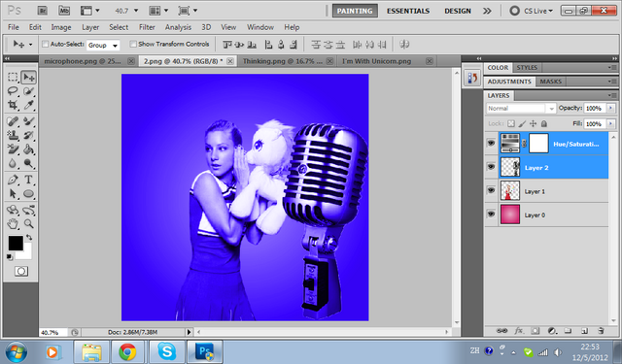The width and height of the screenshot is (622, 364).
Task: Select the Quick Selection tool
Action: pos(28,91)
